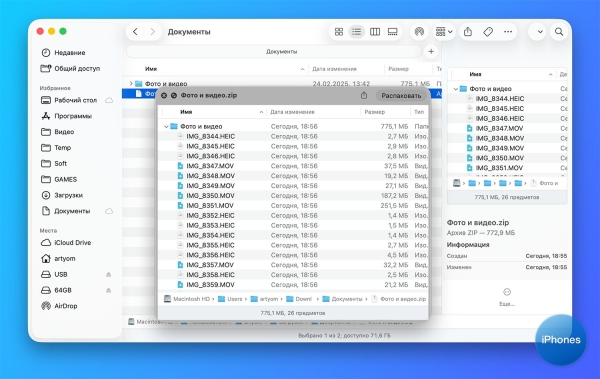Screen dimensions: 600x379
Task: Open Недавние in the sidebar
Action: click(69, 52)
